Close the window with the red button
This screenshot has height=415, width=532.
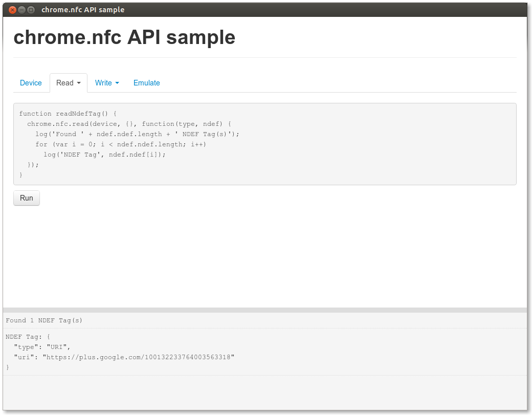pyautogui.click(x=13, y=10)
